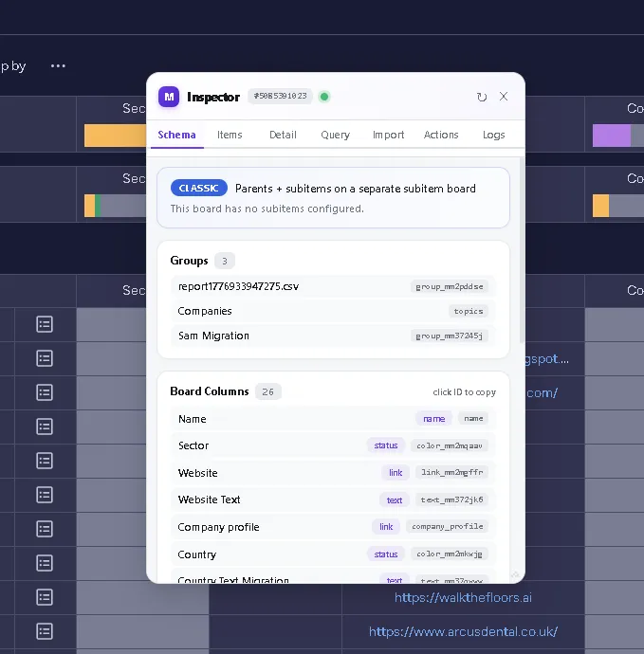
Task: Copy the board ID #5085391023 badge
Action: tap(280, 96)
